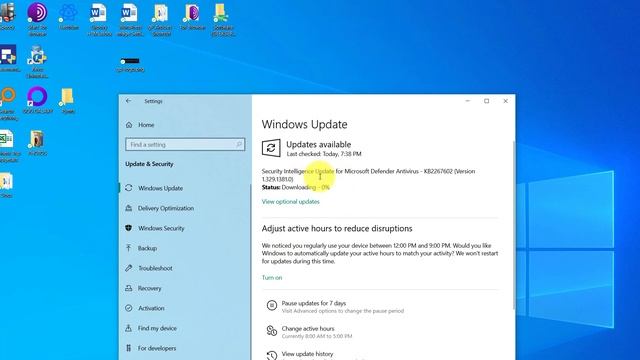Click the Update & Security sidebar heading
The width and height of the screenshot is (640, 360).
click(149, 164)
